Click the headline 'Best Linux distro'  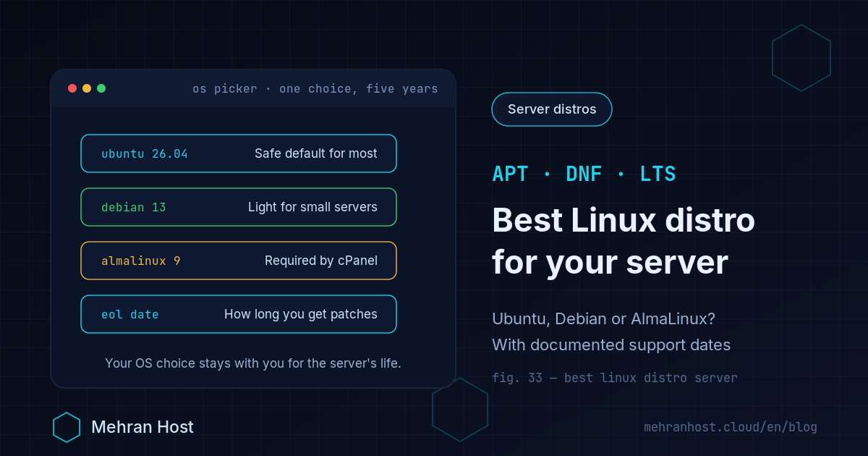624,220
